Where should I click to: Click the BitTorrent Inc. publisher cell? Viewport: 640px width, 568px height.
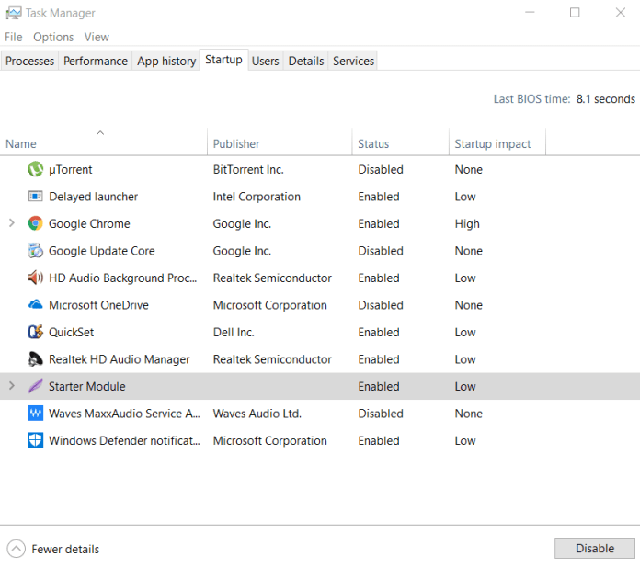(248, 169)
